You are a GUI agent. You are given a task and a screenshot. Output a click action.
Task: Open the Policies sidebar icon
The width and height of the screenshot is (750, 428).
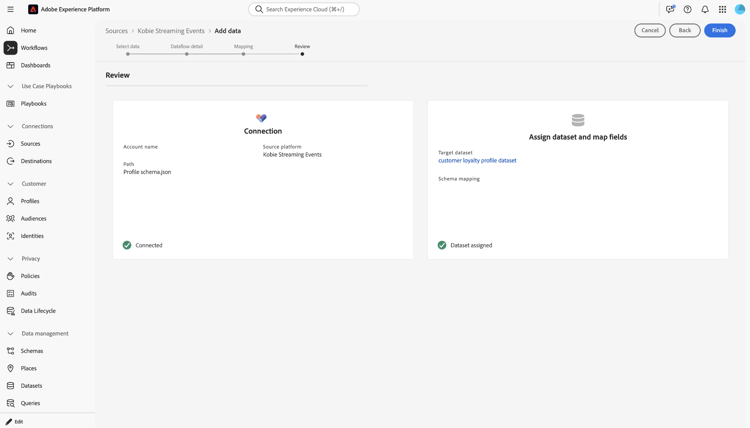pyautogui.click(x=10, y=276)
